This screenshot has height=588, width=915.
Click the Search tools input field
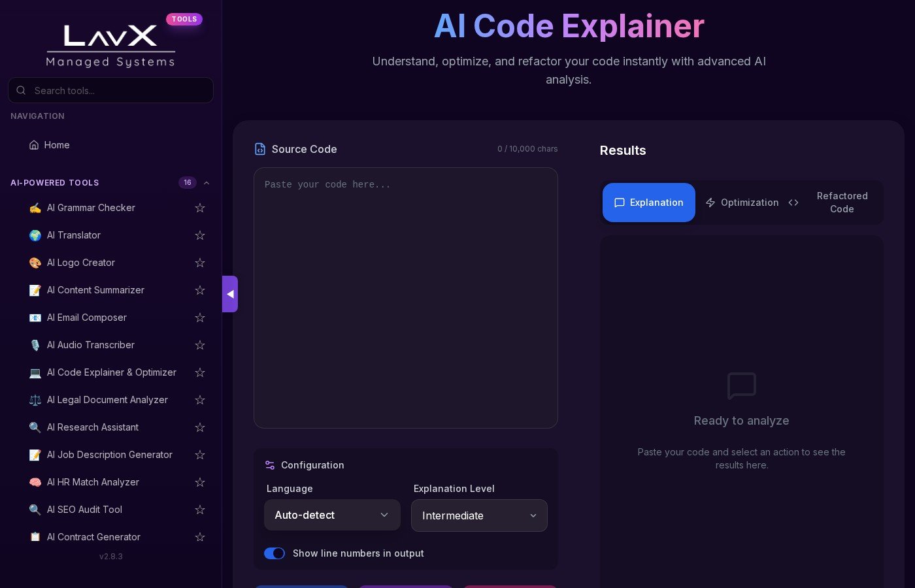click(118, 90)
